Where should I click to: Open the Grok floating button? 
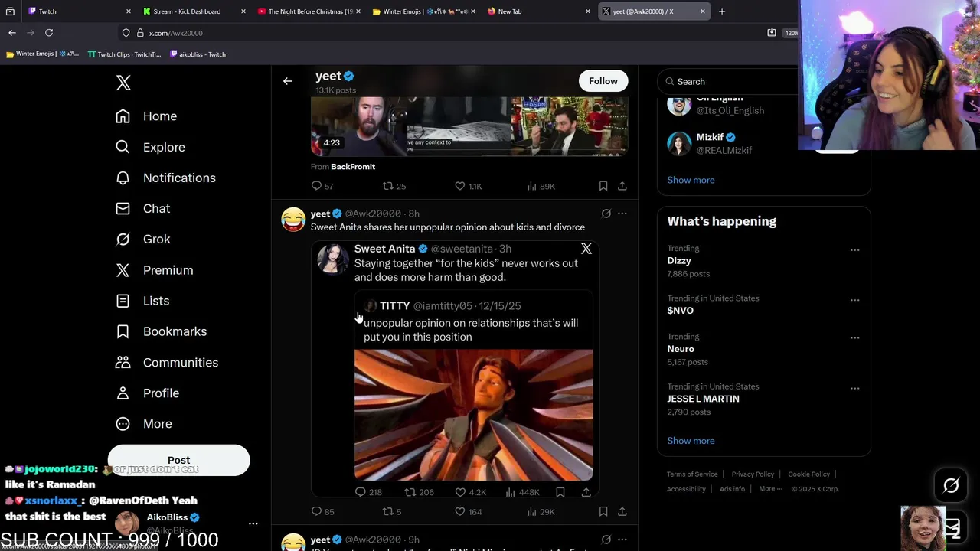pos(951,485)
